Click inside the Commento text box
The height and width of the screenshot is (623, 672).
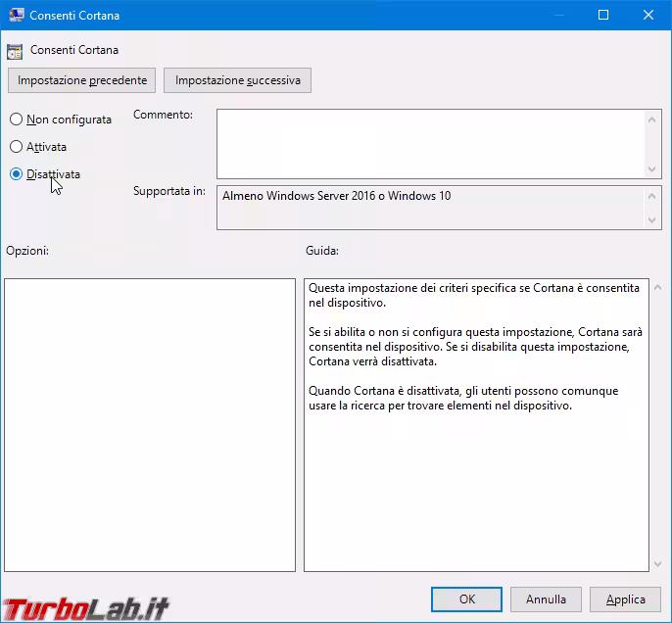pyautogui.click(x=430, y=144)
